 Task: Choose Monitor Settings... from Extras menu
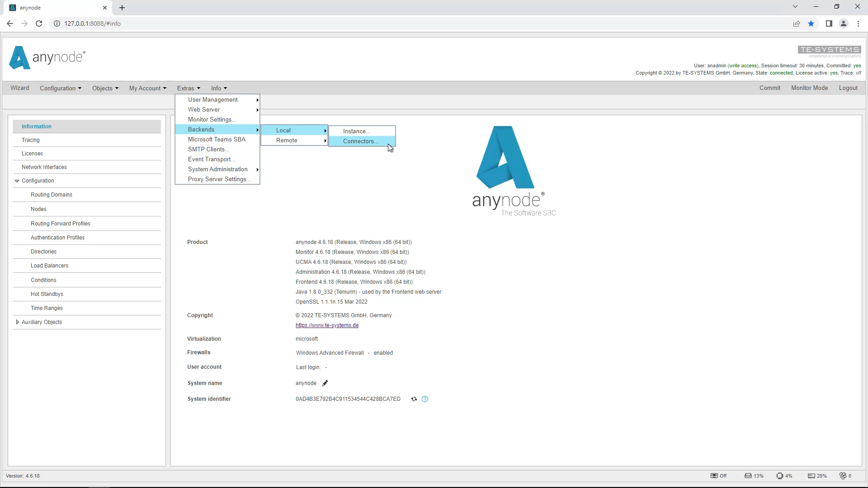pos(217,120)
